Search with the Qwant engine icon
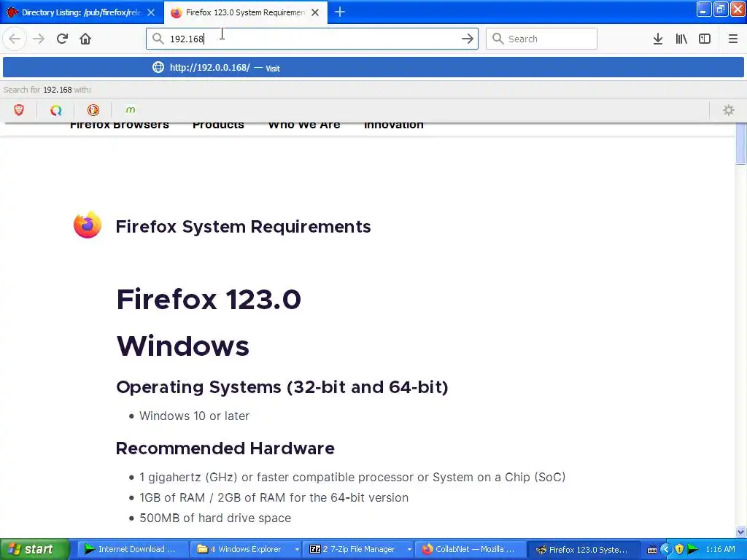 tap(55, 110)
